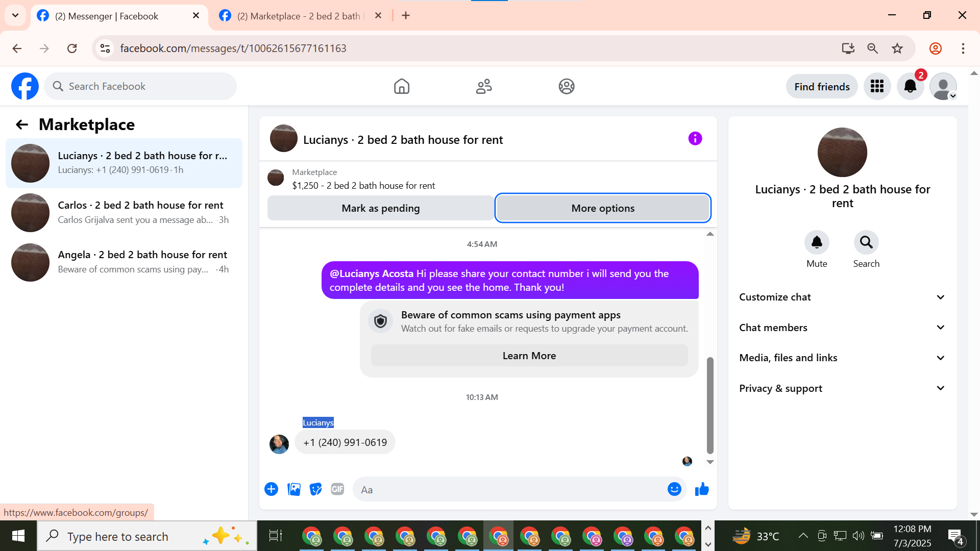Expand Media, files and links section
This screenshot has width=980, height=551.
pos(842,358)
